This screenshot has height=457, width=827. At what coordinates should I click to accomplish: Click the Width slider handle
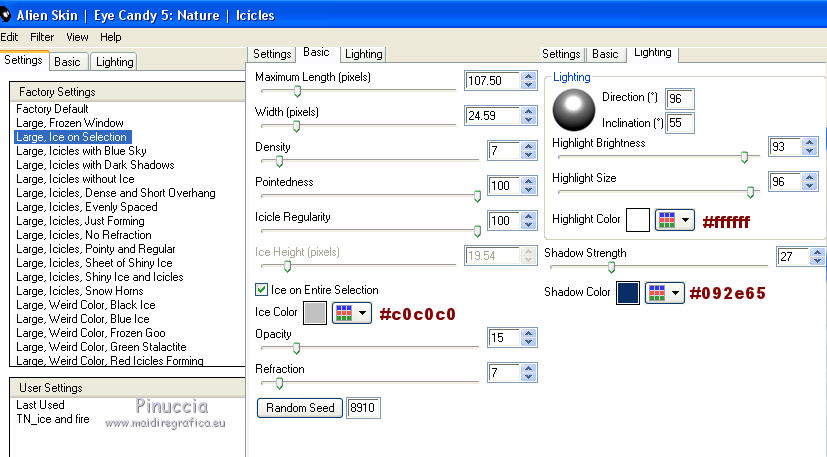click(x=296, y=126)
